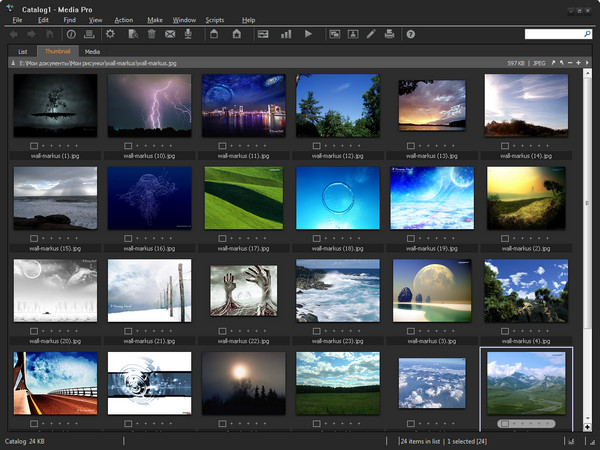Select the wall-markus (18).jpg bubble thumbnail
The image size is (600, 450).
point(337,197)
